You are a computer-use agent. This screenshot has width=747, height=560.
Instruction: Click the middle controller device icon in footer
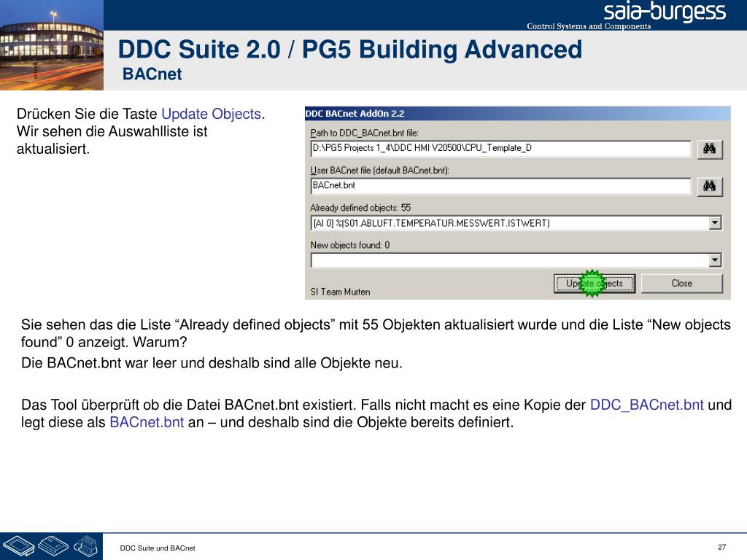[53, 545]
